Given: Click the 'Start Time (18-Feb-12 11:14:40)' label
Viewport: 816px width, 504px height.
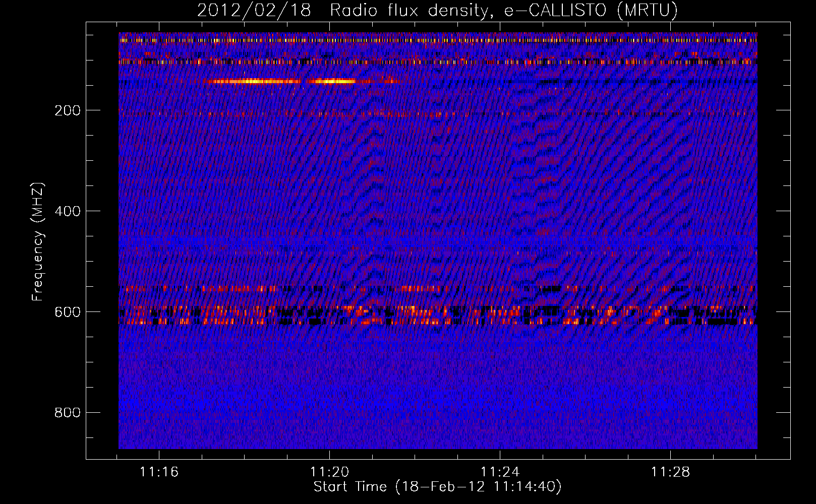Looking at the screenshot, I should pos(437,487).
